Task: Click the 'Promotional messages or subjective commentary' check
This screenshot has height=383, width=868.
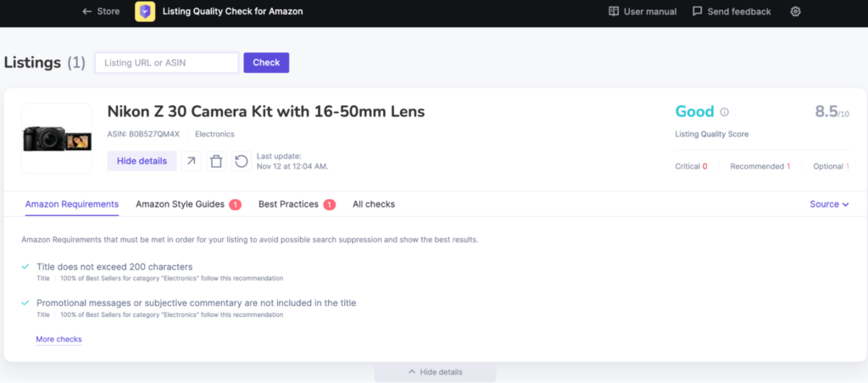Action: (x=196, y=303)
